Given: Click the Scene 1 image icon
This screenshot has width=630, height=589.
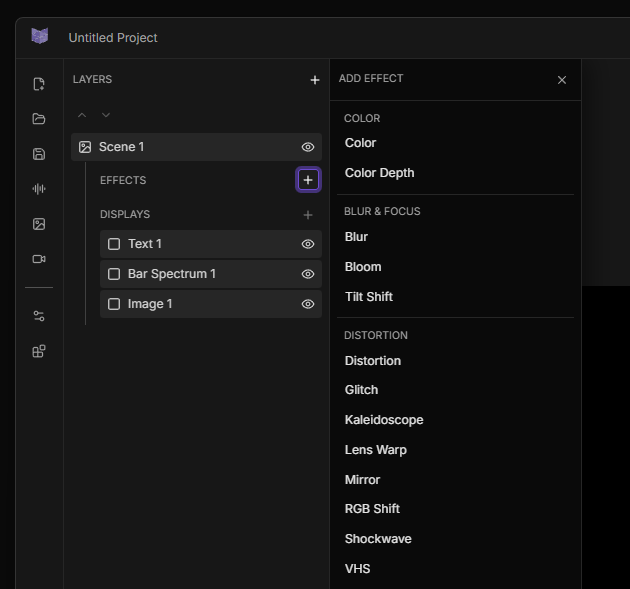Looking at the screenshot, I should 85,147.
